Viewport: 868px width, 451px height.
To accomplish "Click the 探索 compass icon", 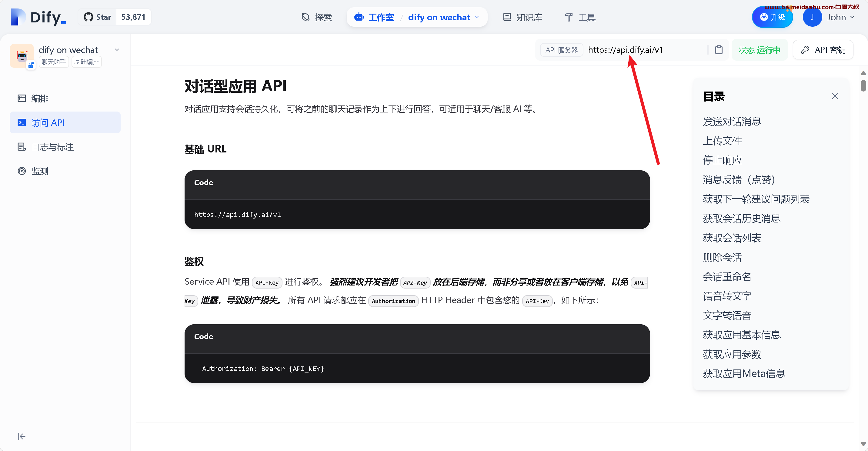I will 305,17.
